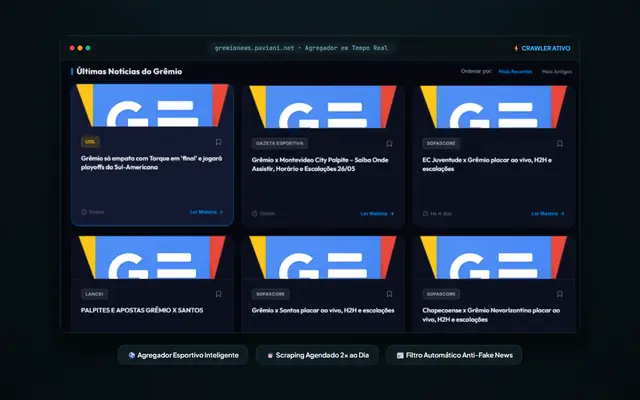Click the Filtro Automático Anti-Fake News badge

[454, 355]
